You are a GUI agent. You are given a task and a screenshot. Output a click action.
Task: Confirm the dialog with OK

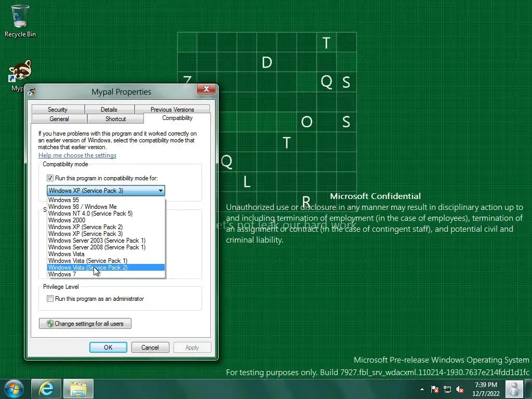[x=108, y=348]
